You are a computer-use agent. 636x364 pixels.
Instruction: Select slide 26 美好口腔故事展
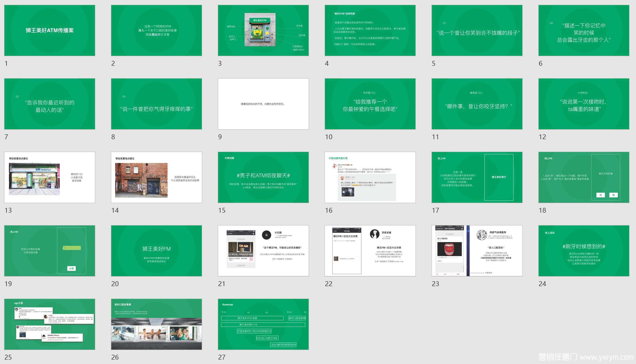point(156,324)
